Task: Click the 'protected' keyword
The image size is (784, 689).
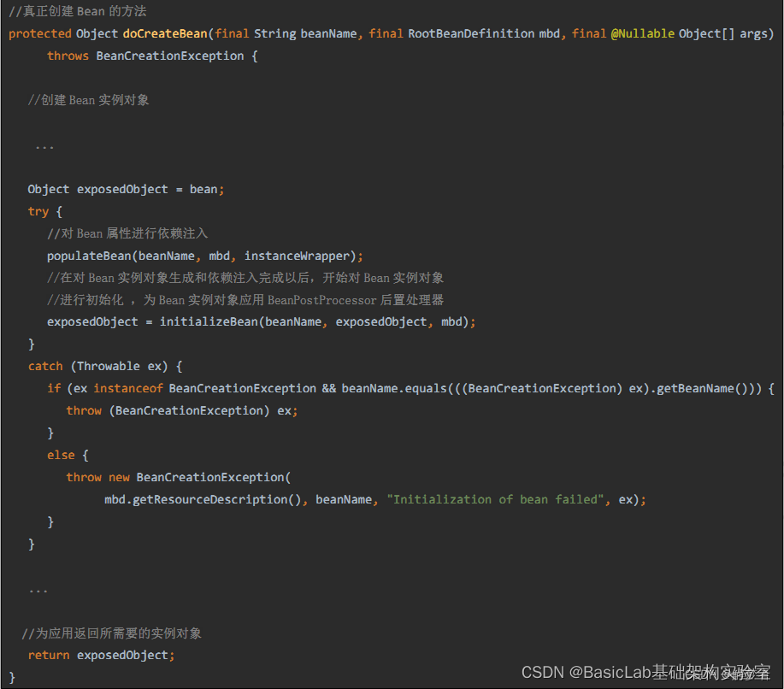Action: (40, 33)
